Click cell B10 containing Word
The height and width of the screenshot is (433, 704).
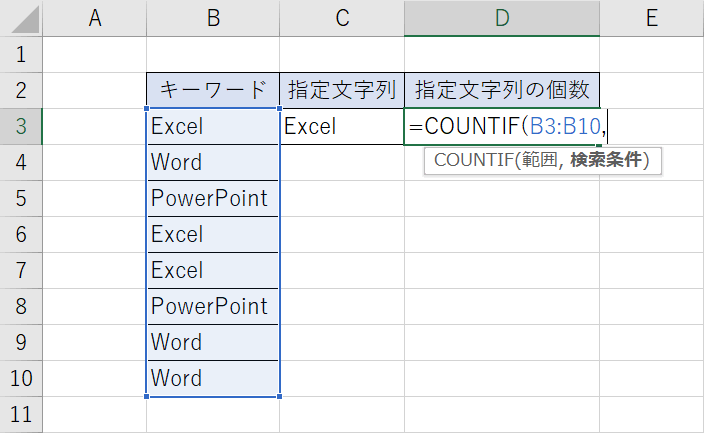[213, 378]
